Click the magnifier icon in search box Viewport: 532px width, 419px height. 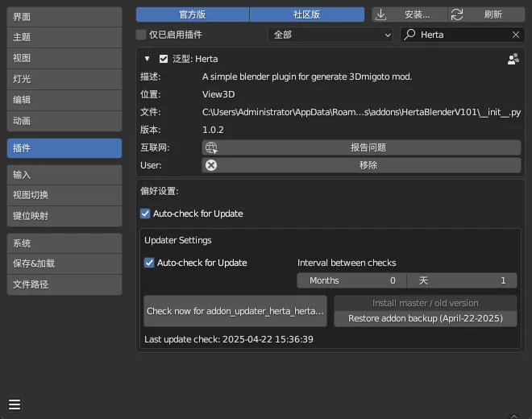pyautogui.click(x=409, y=35)
